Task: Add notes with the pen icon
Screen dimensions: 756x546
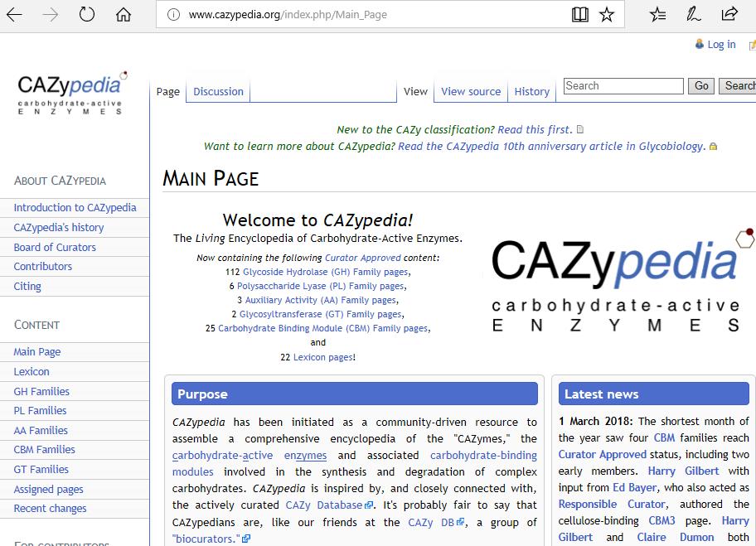Action: point(693,14)
